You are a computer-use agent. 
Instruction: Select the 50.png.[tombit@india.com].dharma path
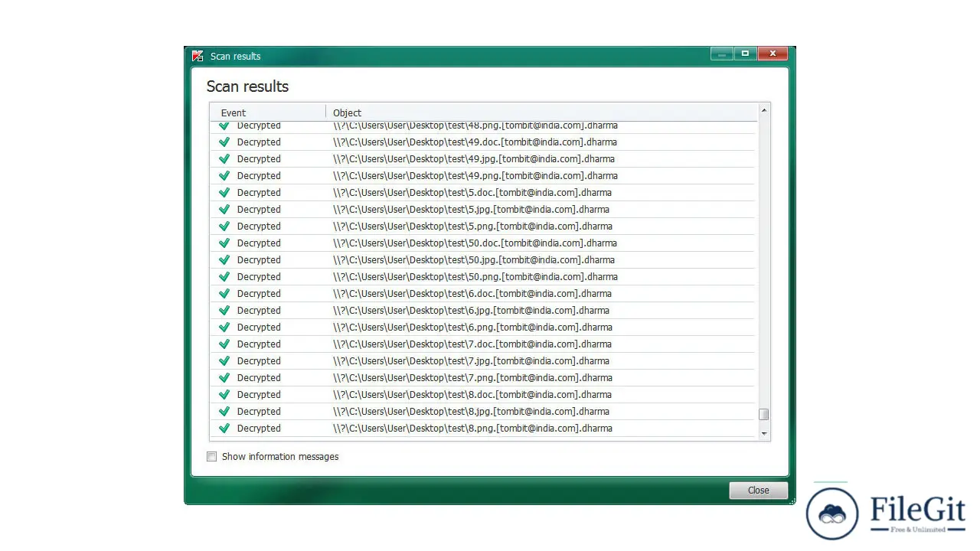475,276
